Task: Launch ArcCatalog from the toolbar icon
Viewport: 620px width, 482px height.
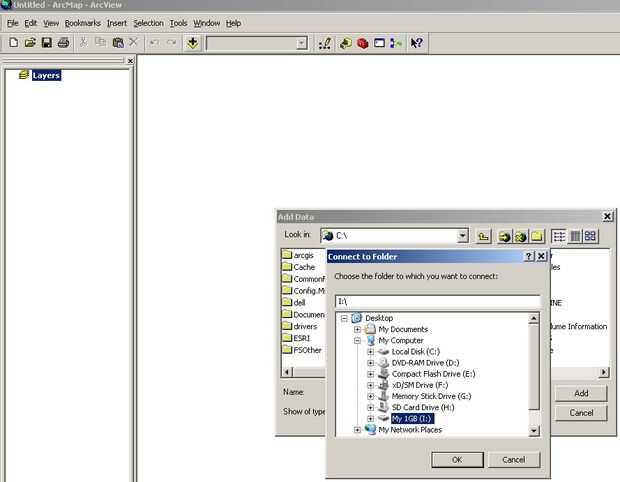Action: pyautogui.click(x=346, y=43)
